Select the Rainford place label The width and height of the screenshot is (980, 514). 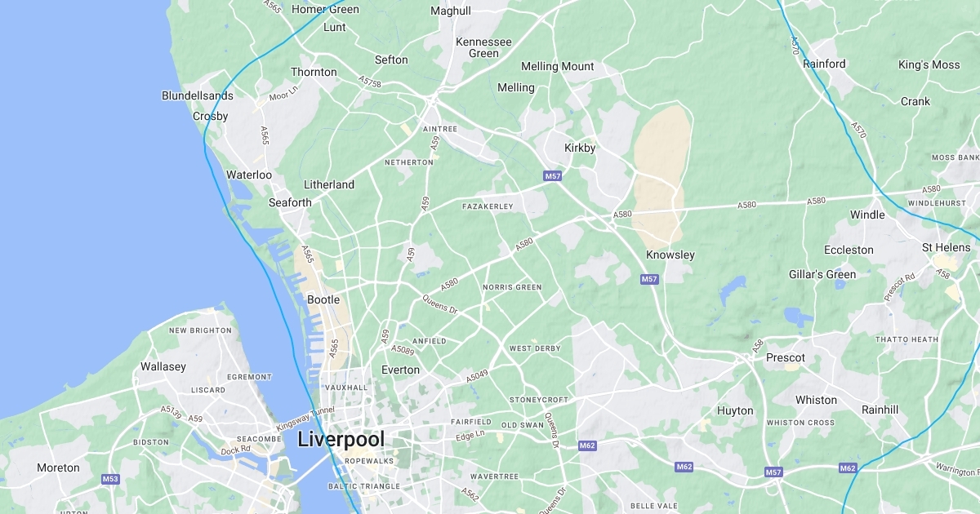(824, 64)
